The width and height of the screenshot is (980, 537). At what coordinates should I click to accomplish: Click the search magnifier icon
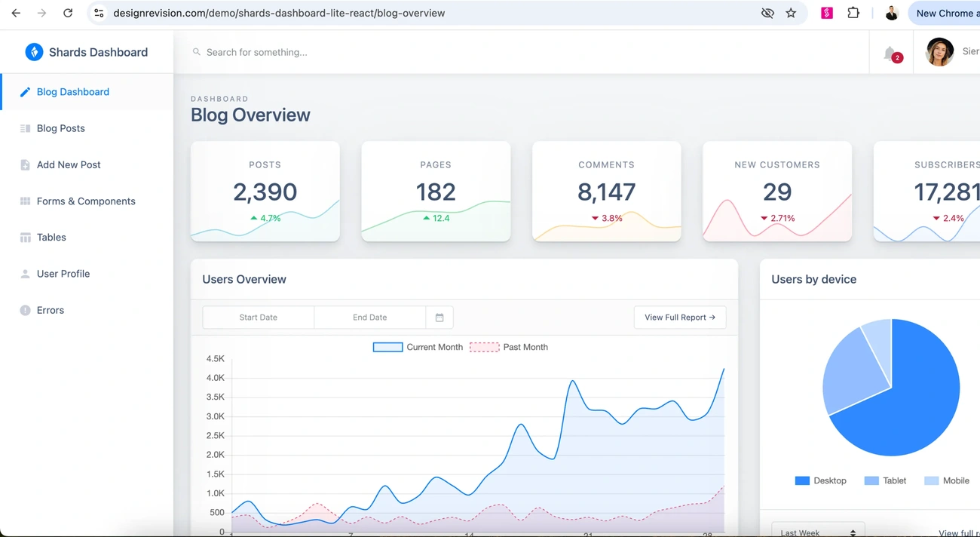coord(197,52)
